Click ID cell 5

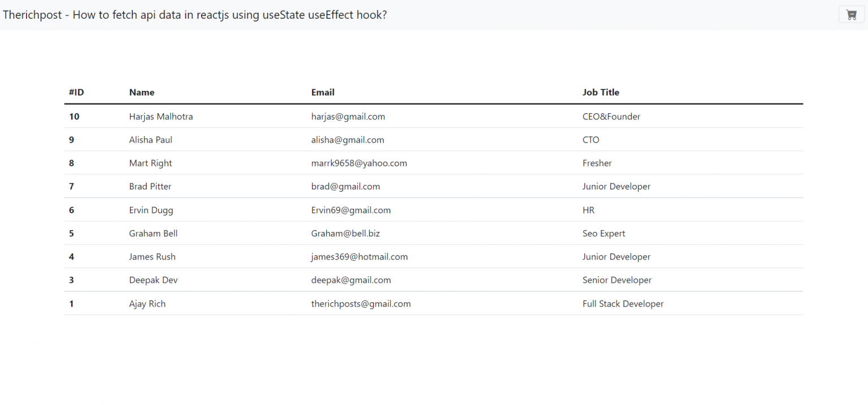pyautogui.click(x=71, y=233)
